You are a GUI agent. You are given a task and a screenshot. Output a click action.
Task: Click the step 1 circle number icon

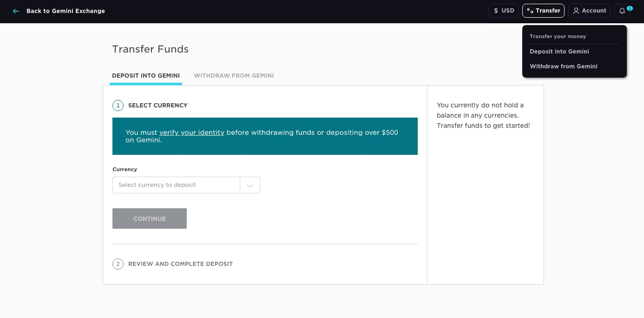pos(118,106)
